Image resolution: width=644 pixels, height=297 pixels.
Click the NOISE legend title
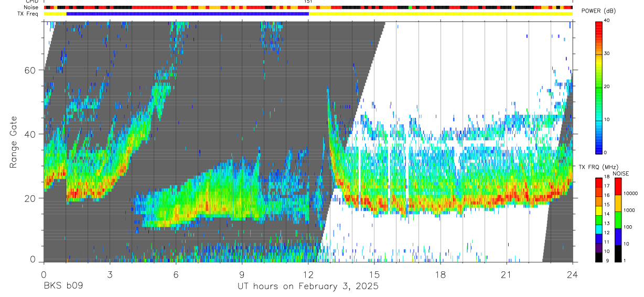tap(621, 173)
